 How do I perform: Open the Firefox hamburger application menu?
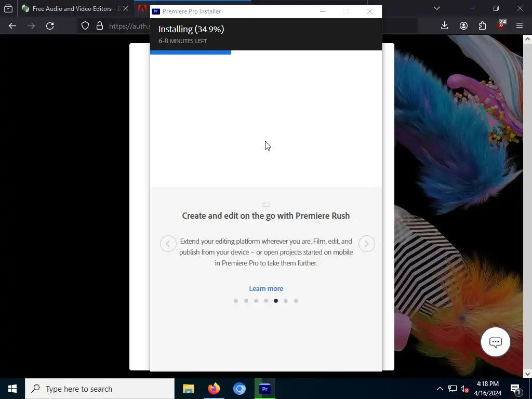pyautogui.click(x=520, y=26)
